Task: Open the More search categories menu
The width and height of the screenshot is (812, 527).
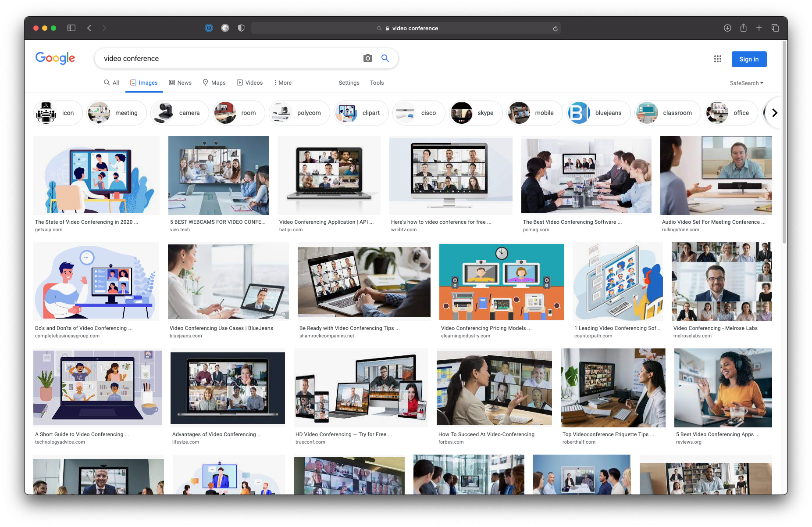Action: tap(282, 82)
